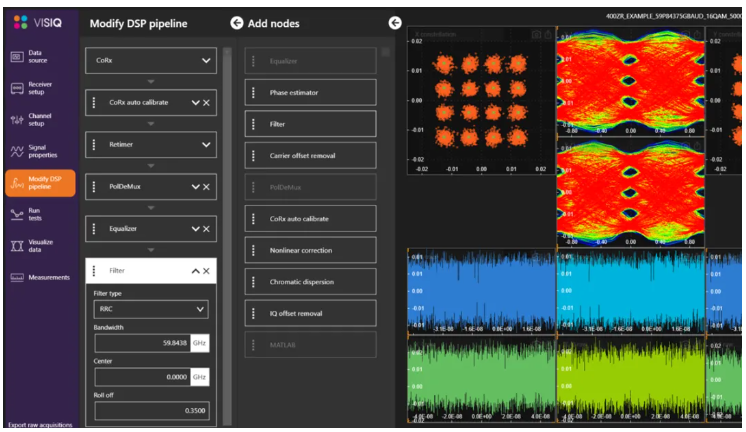Viewport: 746px width, 432px height.
Task: Grab the CoRx auto calibrate pipeline drag handle
Action: [x=94, y=102]
